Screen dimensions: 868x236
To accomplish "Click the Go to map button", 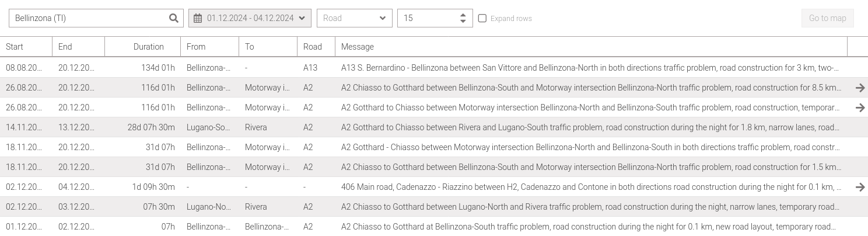I will (x=827, y=18).
